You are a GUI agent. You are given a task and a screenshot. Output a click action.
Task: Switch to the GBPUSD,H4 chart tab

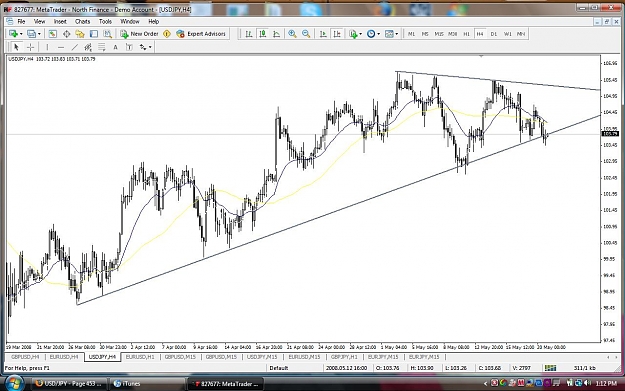25,357
